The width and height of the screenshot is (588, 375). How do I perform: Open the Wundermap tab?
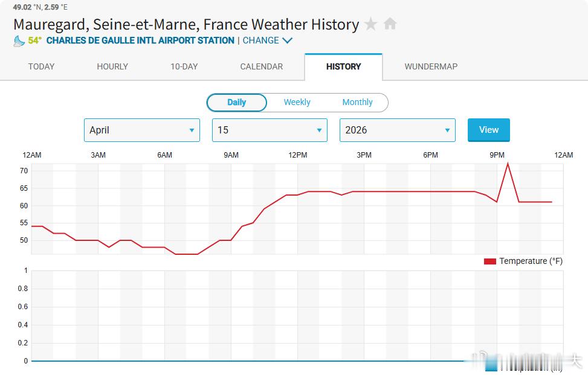pos(431,67)
